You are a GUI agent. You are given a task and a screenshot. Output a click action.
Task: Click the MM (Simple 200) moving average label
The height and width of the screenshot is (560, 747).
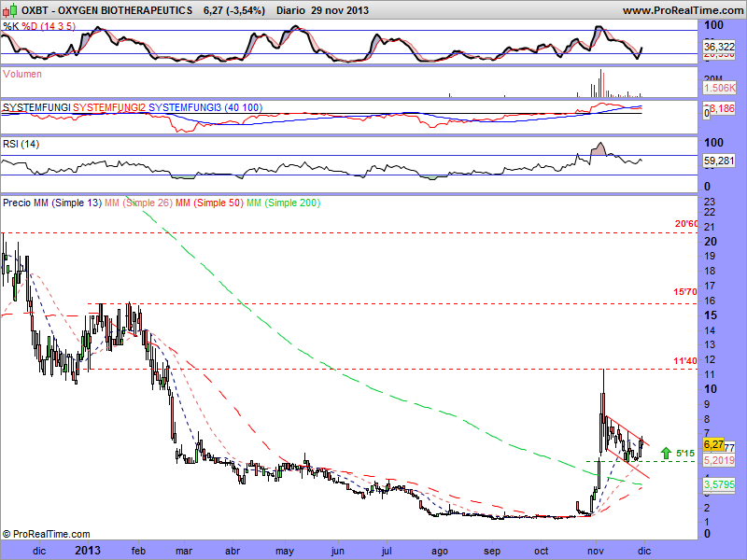(x=283, y=203)
